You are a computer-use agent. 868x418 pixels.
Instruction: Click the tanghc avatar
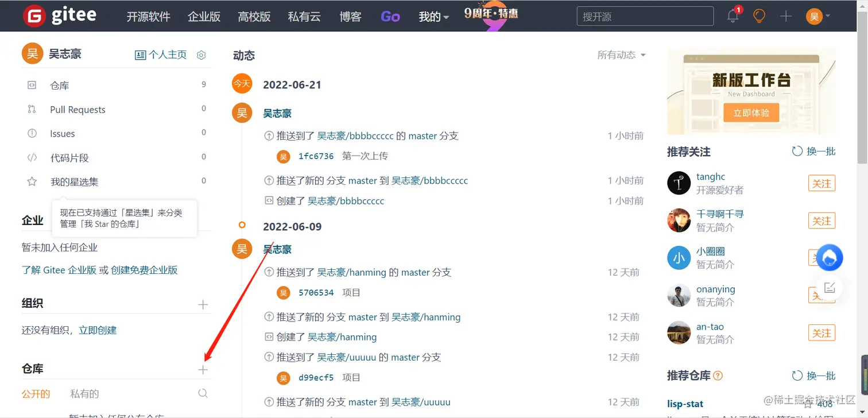pyautogui.click(x=679, y=183)
